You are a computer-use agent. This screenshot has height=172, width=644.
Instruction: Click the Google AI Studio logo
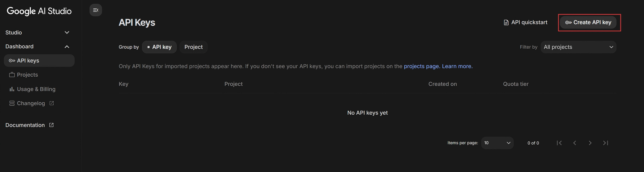[x=39, y=11]
